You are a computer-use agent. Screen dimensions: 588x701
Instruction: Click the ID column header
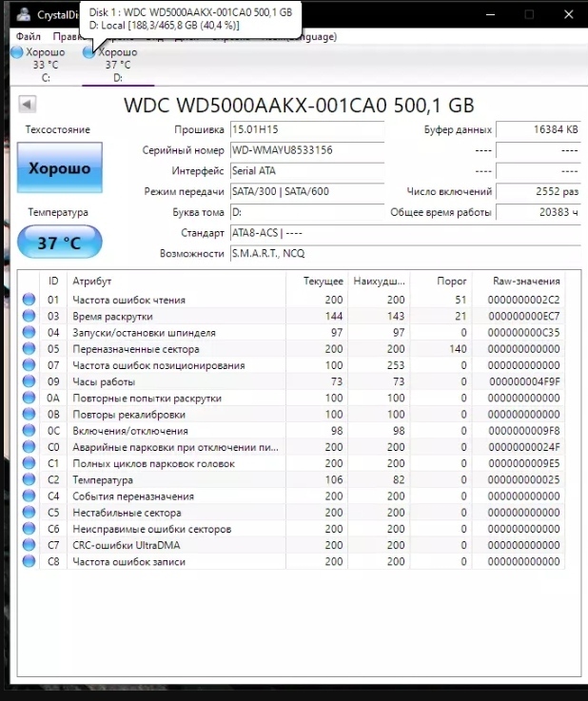[53, 281]
